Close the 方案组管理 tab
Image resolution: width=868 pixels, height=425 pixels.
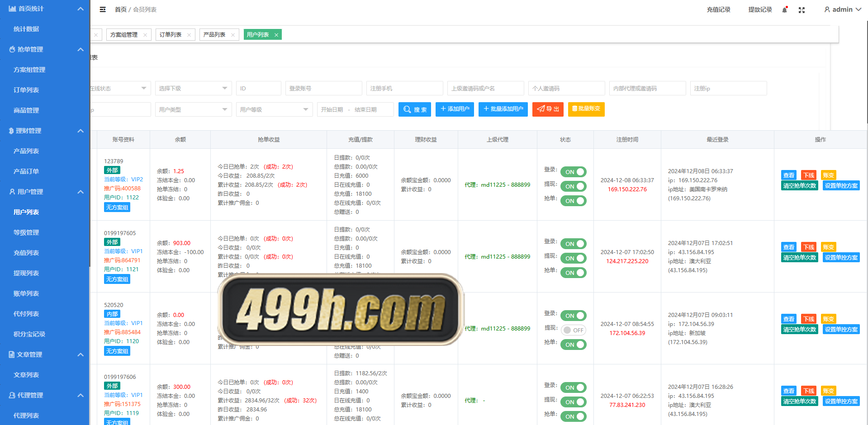coord(145,35)
